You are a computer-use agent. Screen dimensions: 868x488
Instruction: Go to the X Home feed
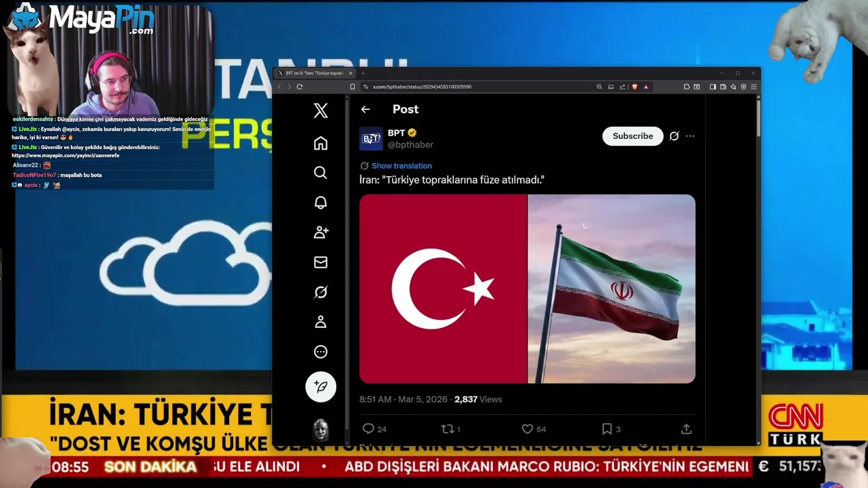pos(321,143)
